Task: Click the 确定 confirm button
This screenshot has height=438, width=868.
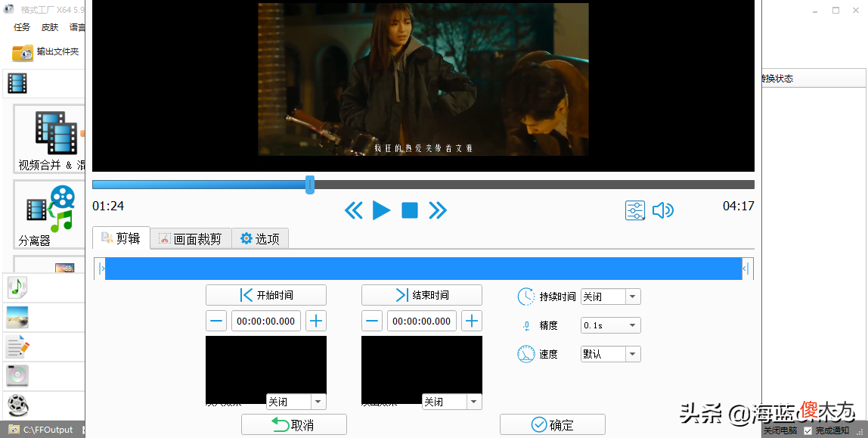Action: (x=553, y=424)
